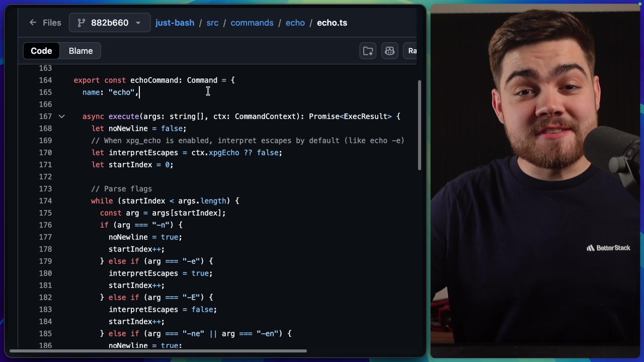The image size is (644, 362).
Task: Click the echo folder breadcrumb
Action: click(295, 23)
